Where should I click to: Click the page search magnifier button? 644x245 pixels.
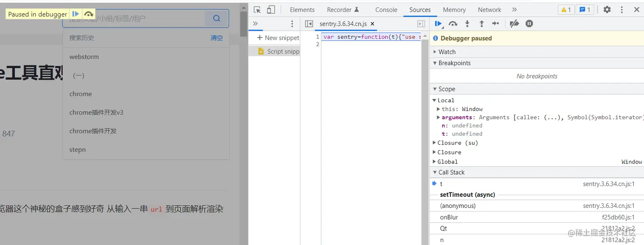pos(216,18)
